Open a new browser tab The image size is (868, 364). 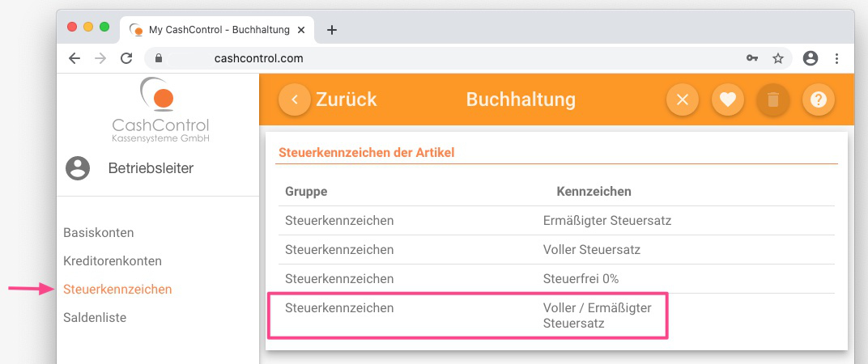coord(332,30)
